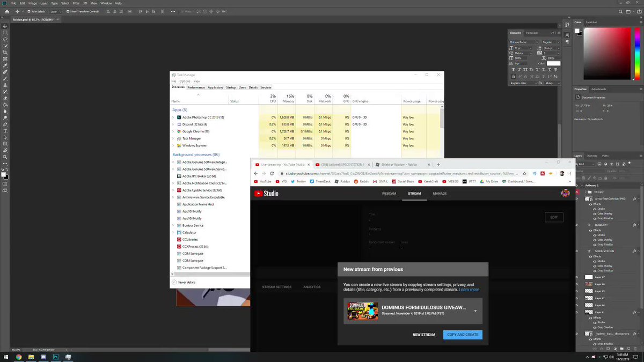Select the Brush tool
The height and width of the screenshot is (362, 644).
(x=5, y=78)
